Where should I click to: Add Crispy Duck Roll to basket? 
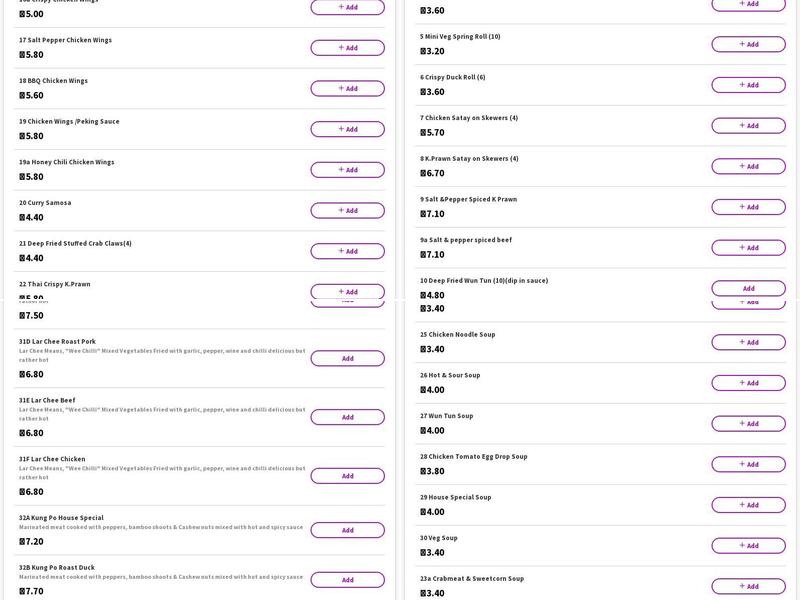tap(748, 85)
